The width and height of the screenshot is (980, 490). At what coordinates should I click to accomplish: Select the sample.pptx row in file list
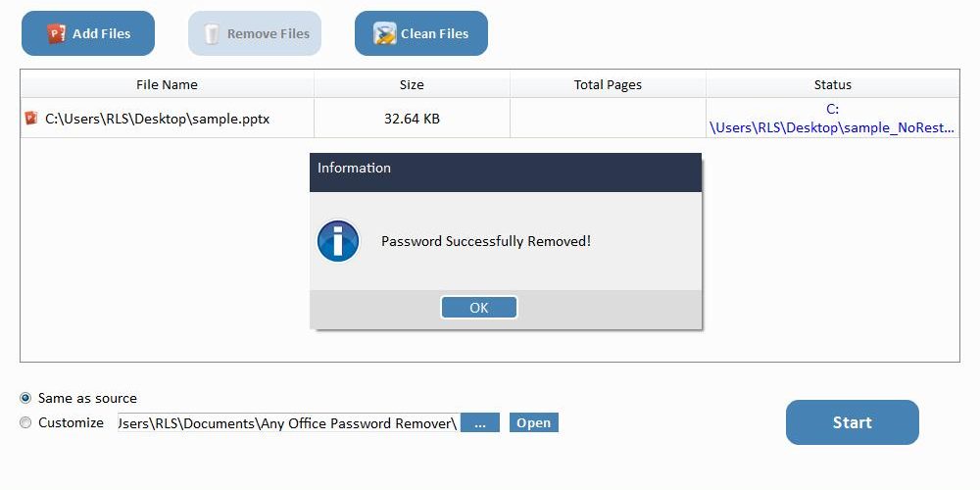click(x=490, y=119)
